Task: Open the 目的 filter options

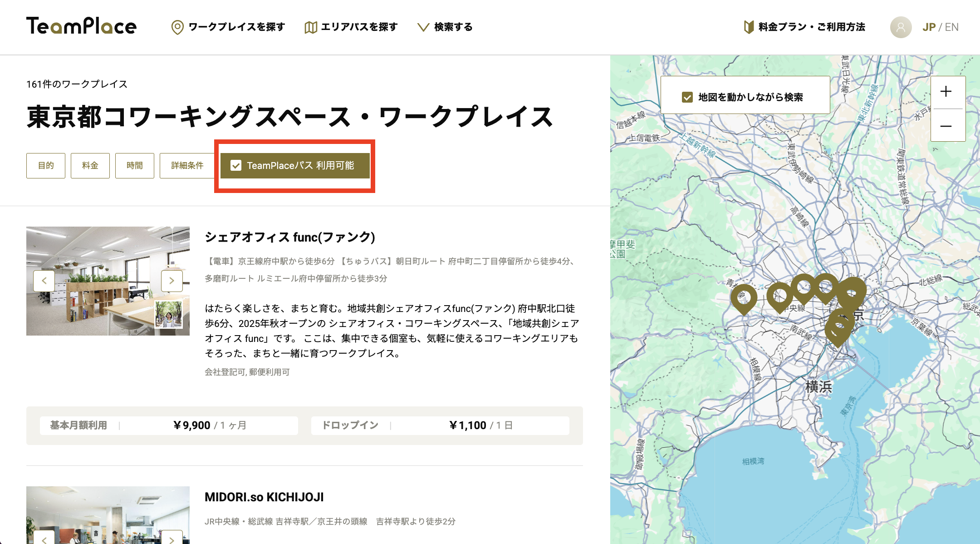Action: pos(45,165)
